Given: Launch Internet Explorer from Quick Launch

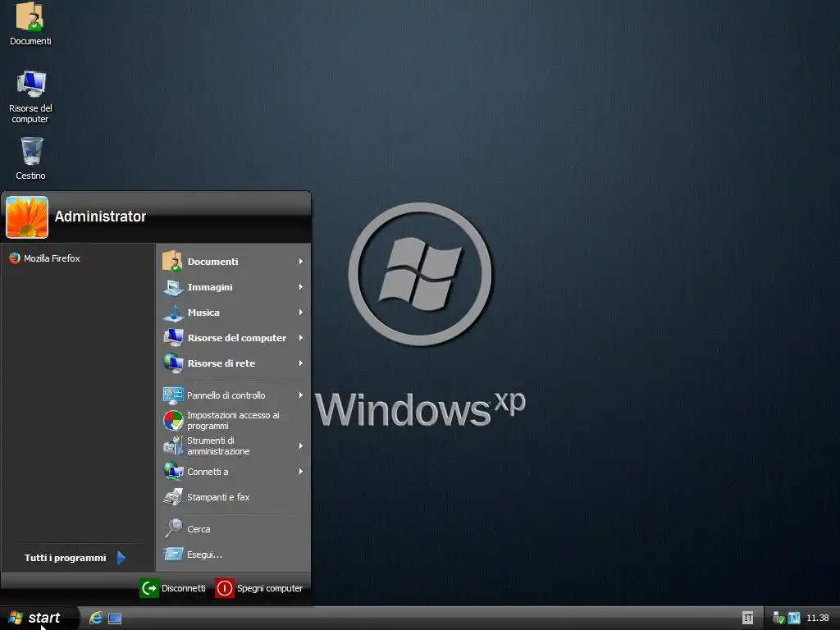Looking at the screenshot, I should pyautogui.click(x=96, y=619).
